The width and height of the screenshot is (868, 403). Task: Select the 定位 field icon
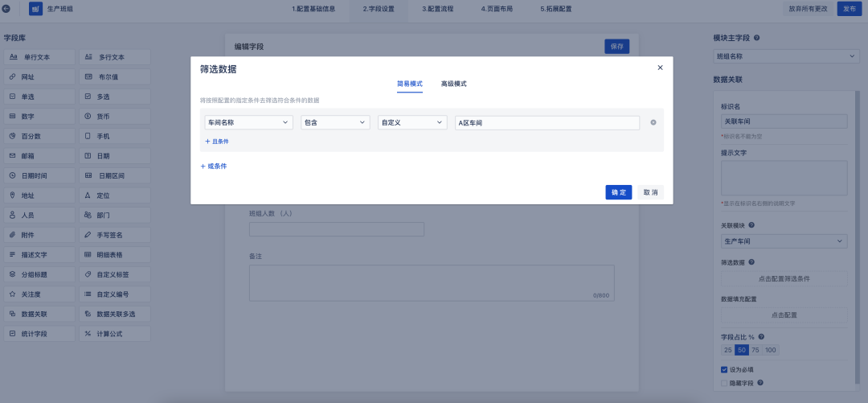click(88, 195)
